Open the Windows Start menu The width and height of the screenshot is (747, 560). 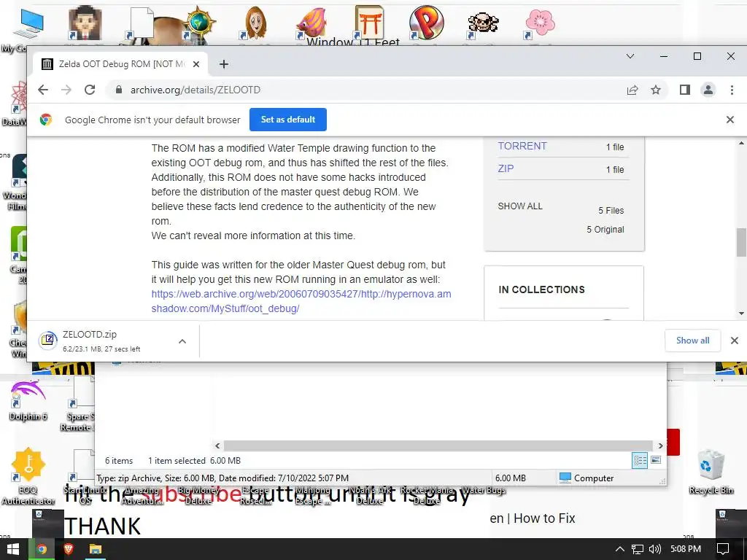pyautogui.click(x=13, y=549)
